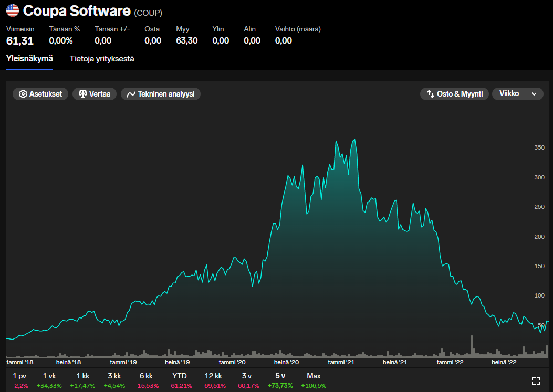Screen dimensions: 553x392
Task: Choose the 1 kk period
Action: [x=83, y=380]
